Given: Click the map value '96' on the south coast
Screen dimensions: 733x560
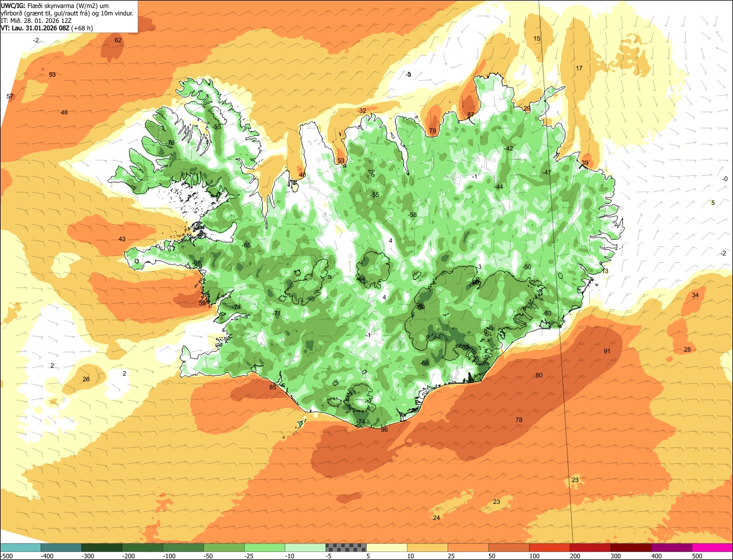Looking at the screenshot, I should coord(384,429).
